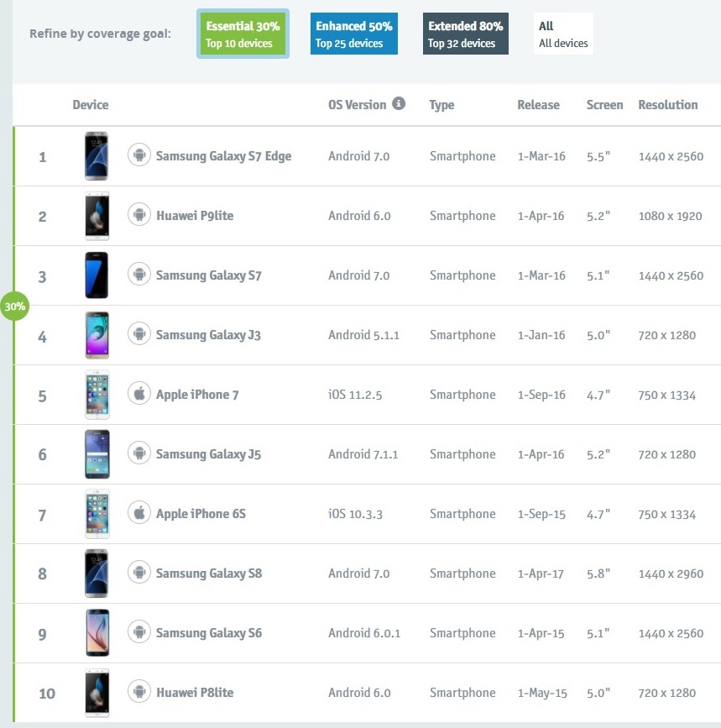Open Huawei P9lite device name

tap(195, 216)
